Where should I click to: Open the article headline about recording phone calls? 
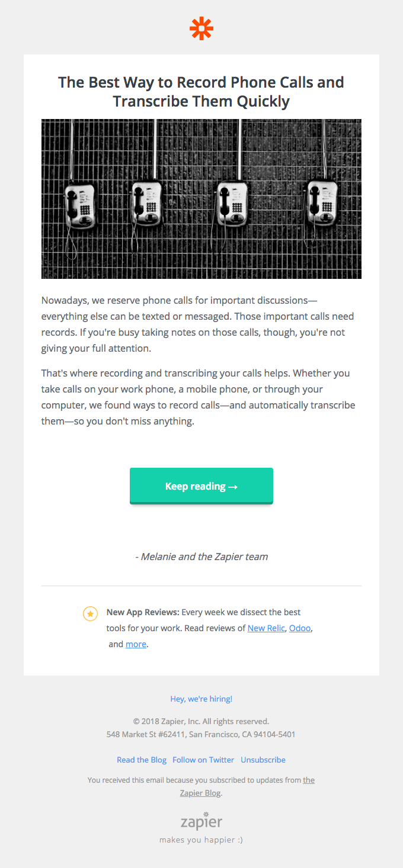pyautogui.click(x=201, y=91)
